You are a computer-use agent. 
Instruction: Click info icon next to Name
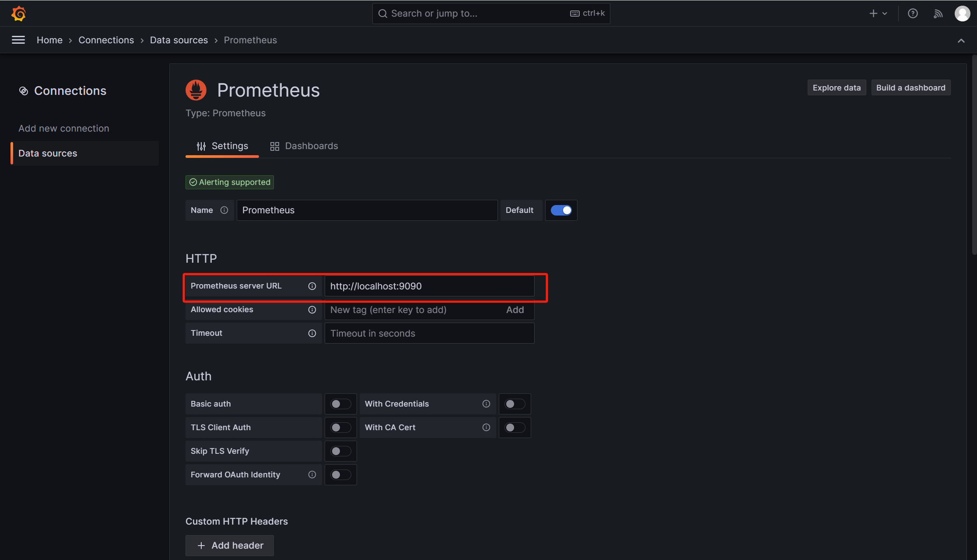[224, 210]
